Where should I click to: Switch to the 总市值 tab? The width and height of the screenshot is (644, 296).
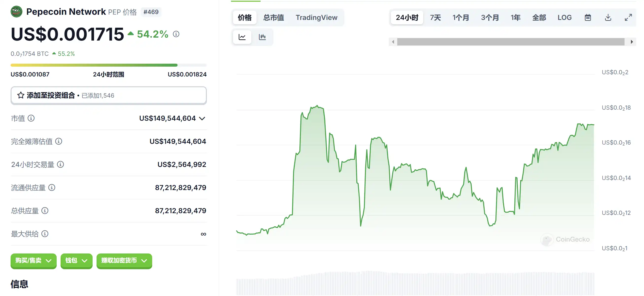[x=274, y=17]
